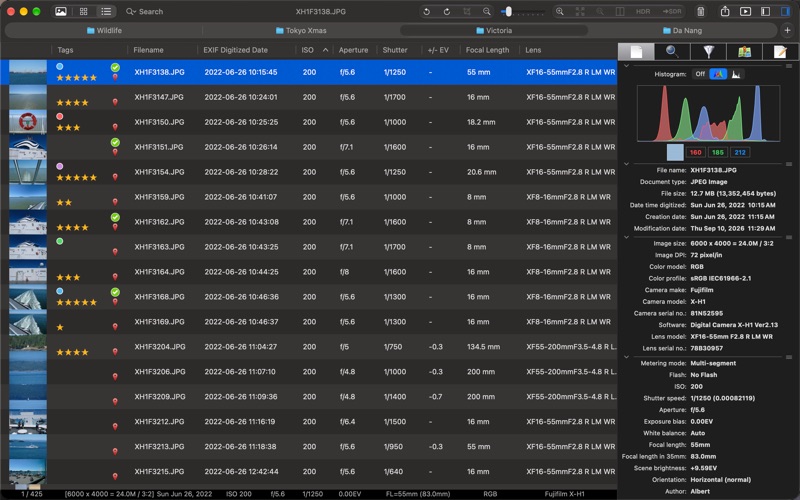
Task: Toggle green checkmark on XH1F3168.JPG
Action: click(x=115, y=292)
